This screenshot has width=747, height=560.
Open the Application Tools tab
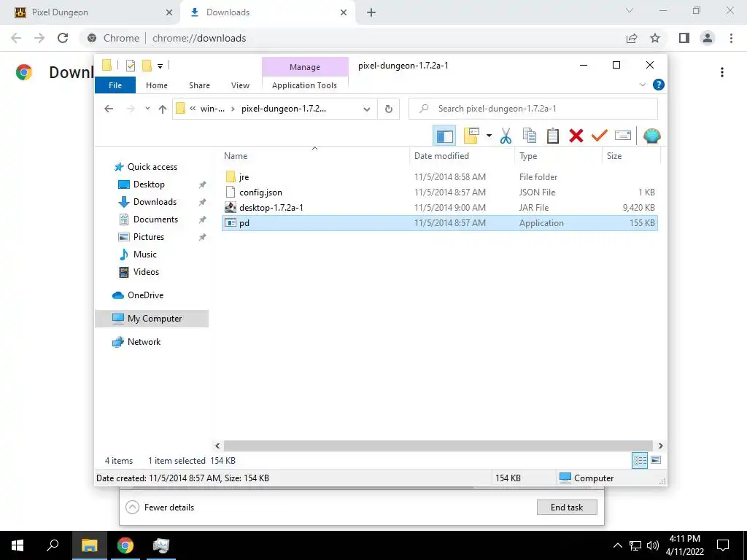point(304,85)
